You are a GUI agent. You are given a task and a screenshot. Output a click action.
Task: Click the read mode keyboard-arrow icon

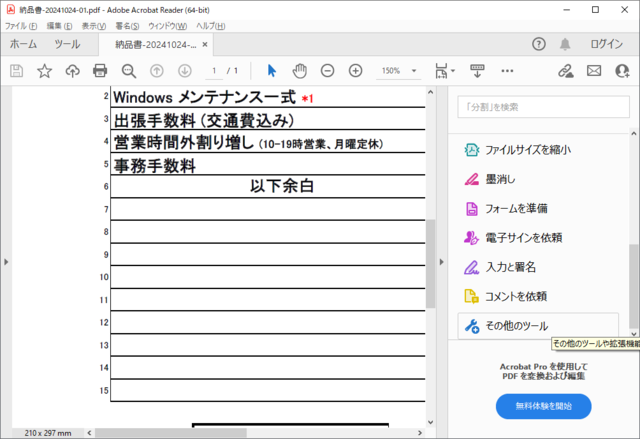tap(477, 71)
